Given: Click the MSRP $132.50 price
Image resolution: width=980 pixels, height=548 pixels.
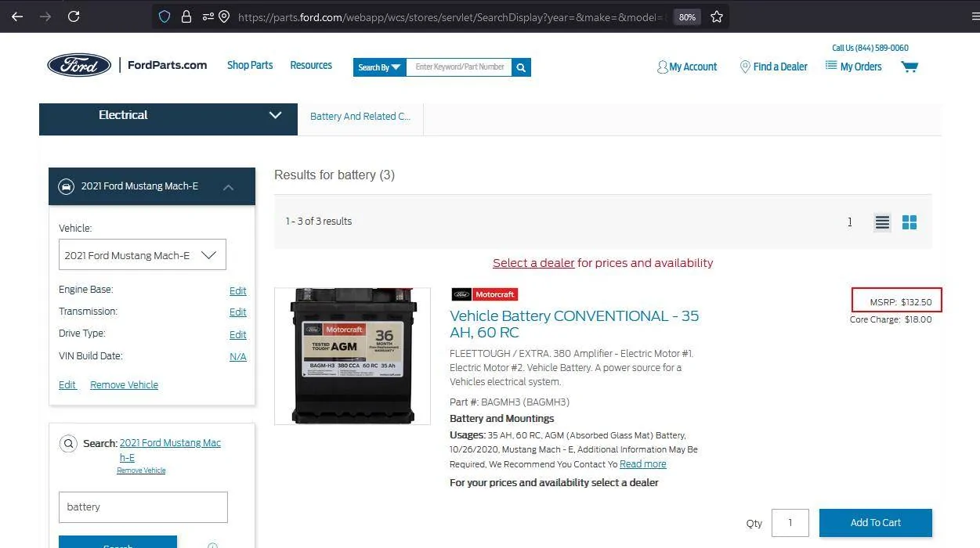Looking at the screenshot, I should [900, 302].
